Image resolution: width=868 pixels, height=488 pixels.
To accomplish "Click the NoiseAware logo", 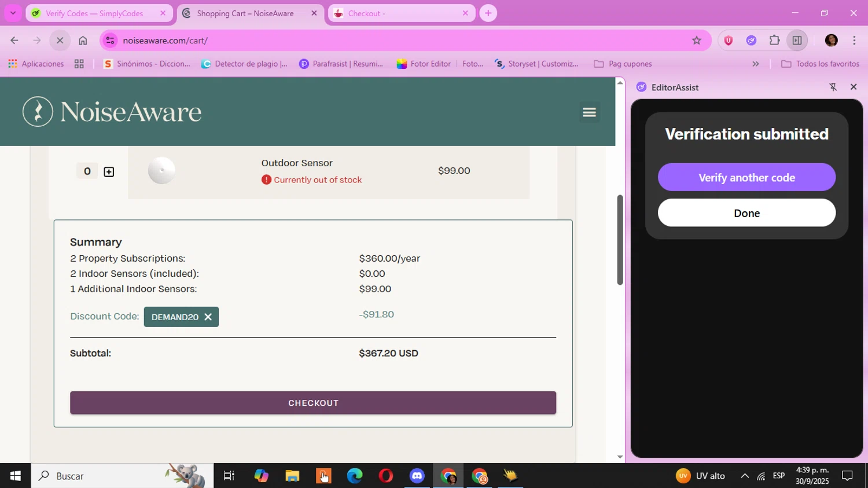I will tap(112, 112).
